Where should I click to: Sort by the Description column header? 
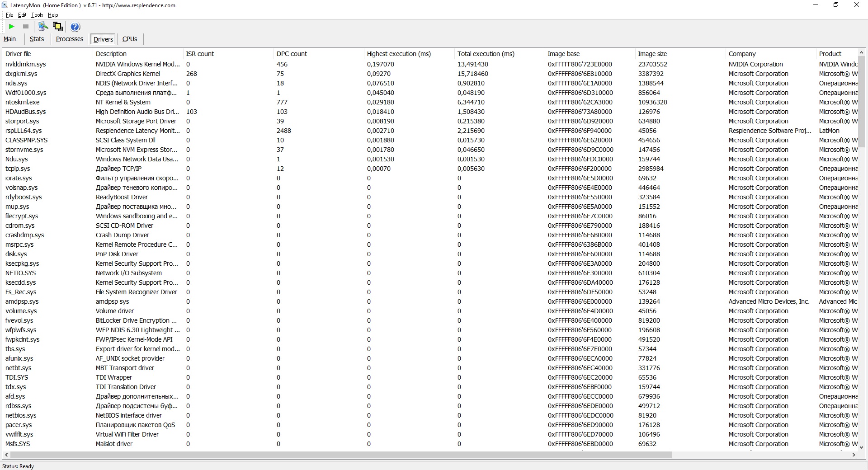tap(138, 54)
